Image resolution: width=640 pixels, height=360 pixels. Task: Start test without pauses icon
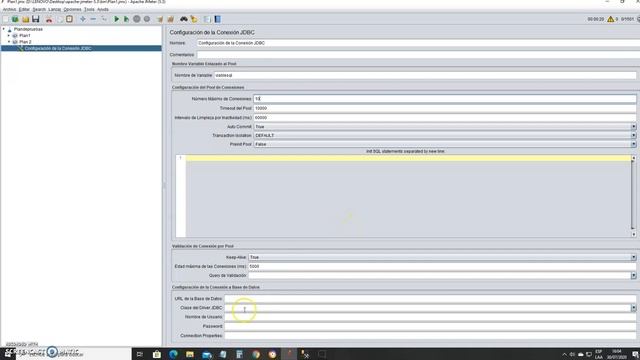(x=127, y=19)
